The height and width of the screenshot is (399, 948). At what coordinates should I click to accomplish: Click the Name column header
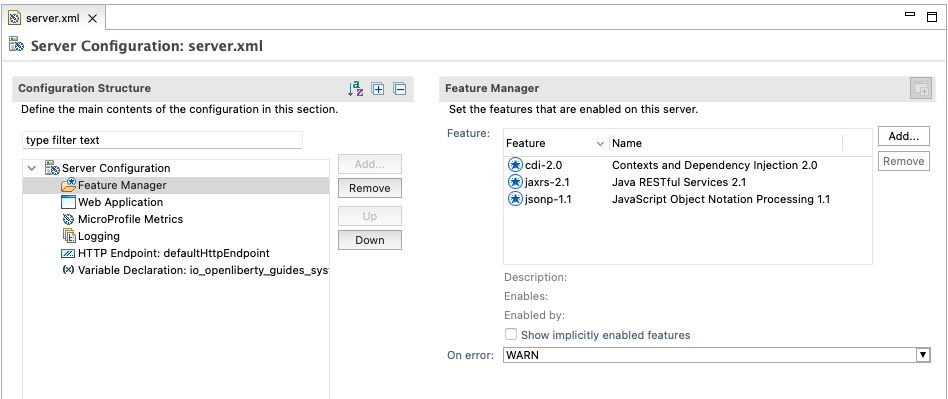[726, 143]
